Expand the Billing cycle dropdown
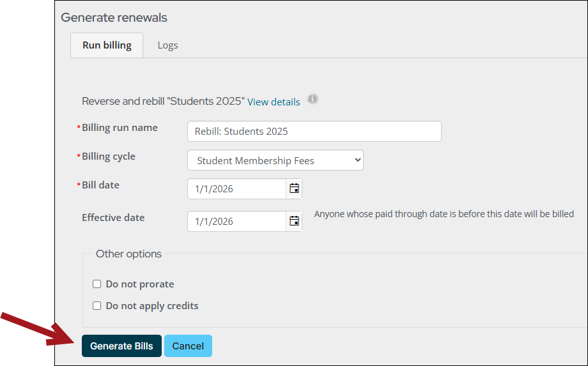This screenshot has height=366, width=588. [275, 160]
